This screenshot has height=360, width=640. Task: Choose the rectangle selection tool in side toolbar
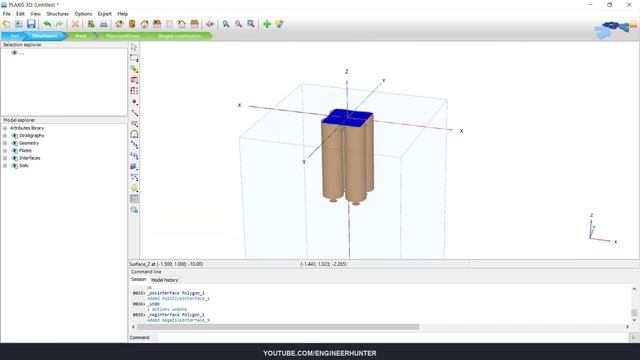(134, 58)
